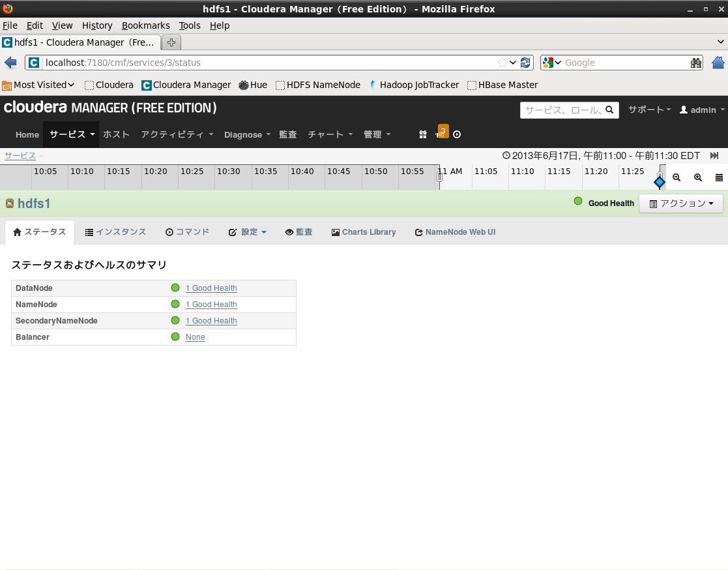Click the Firefox back arrow button

point(10,62)
